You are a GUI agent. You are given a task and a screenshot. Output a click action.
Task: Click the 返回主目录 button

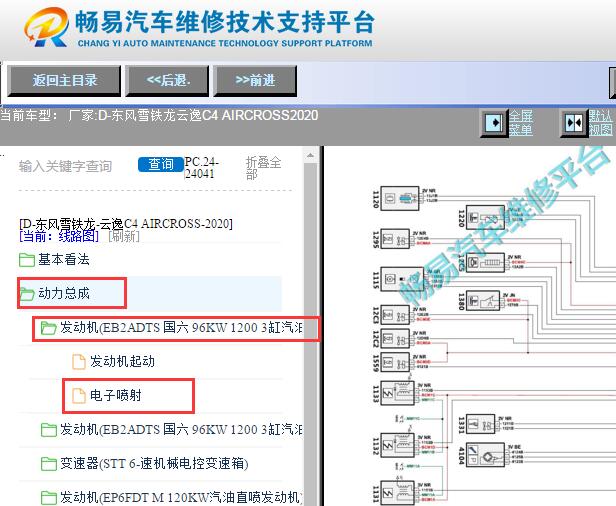point(64,81)
